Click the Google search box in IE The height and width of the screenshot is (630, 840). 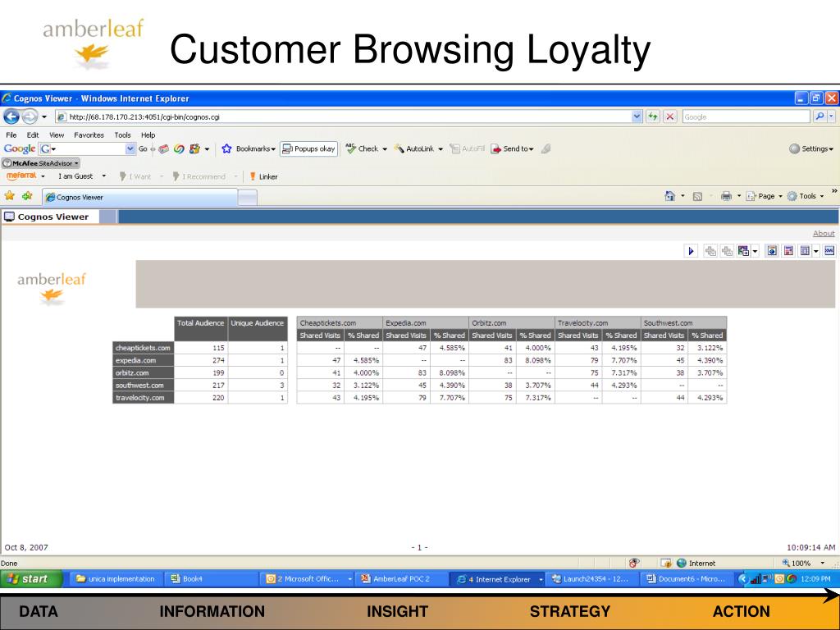(746, 116)
